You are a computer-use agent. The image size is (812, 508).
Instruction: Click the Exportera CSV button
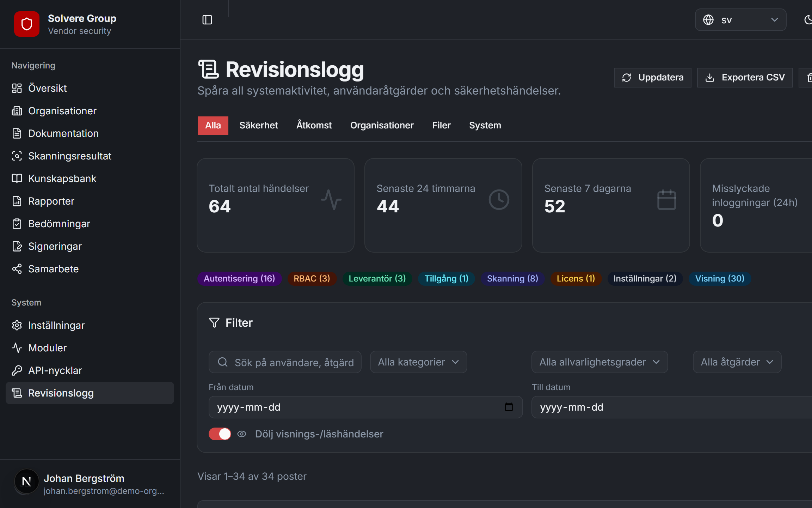[745, 77]
